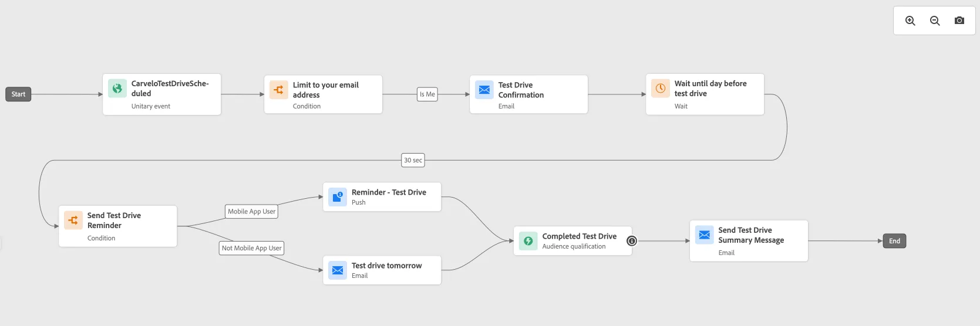Open the Send Test Drive Reminder title
This screenshot has width=980, height=326.
coord(114,220)
